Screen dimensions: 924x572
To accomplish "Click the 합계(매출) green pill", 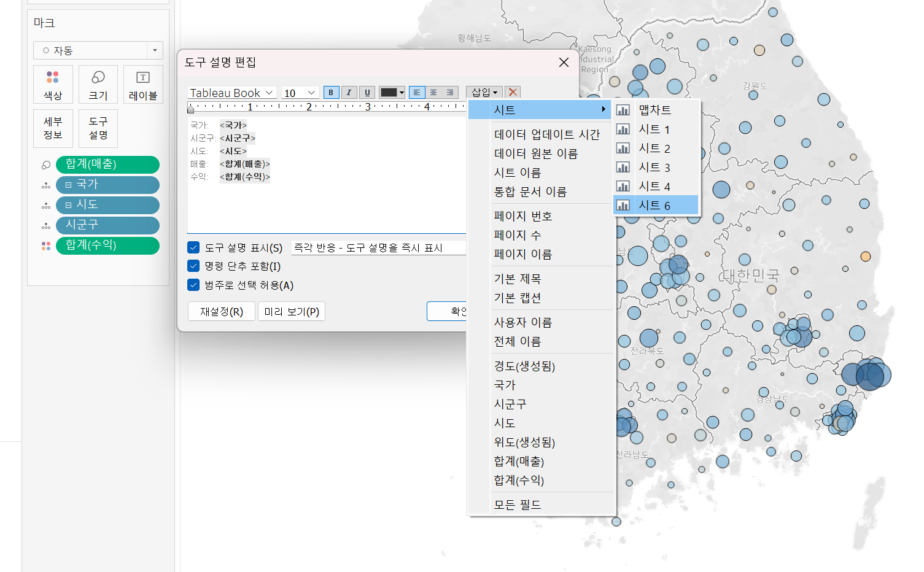I will click(107, 164).
